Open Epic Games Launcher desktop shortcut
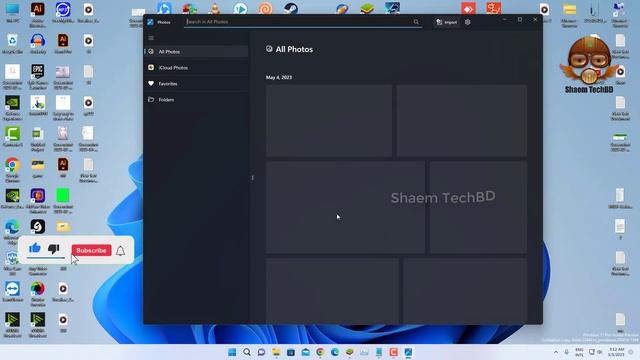This screenshot has width=640, height=360. (x=38, y=76)
